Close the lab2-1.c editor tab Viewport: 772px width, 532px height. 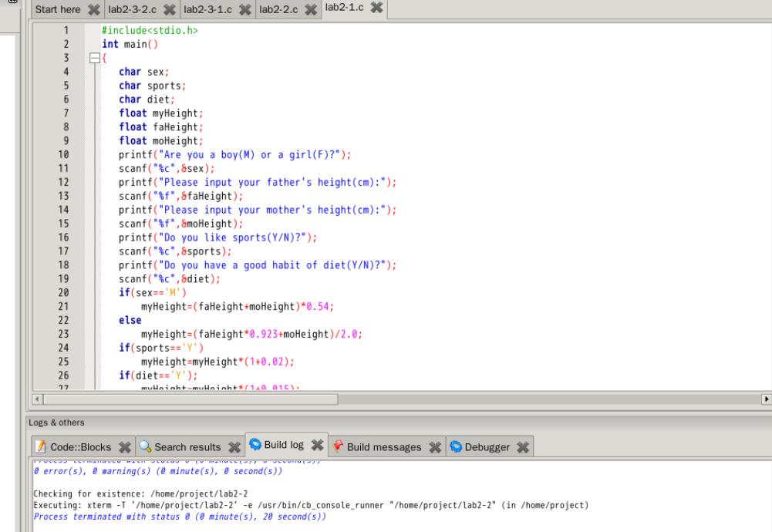tap(376, 8)
